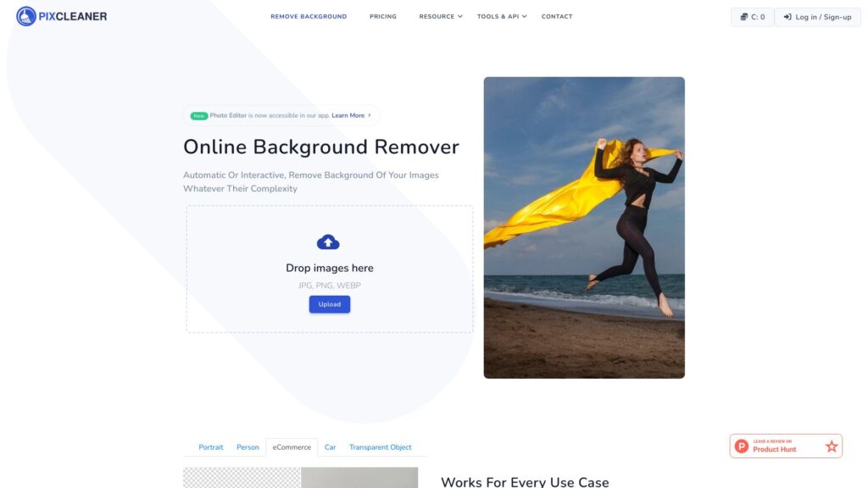Click Log in / Sign-up button
This screenshot has width=868, height=488.
tap(818, 17)
